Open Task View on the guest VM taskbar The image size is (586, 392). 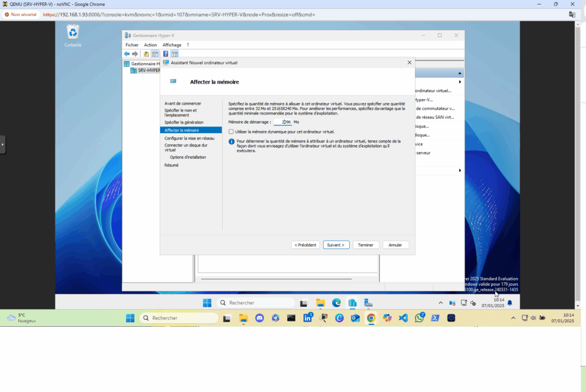[303, 303]
